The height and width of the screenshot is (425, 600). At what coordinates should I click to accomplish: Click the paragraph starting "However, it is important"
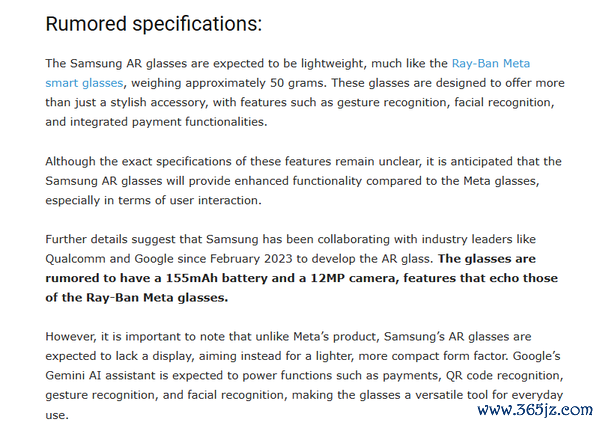tap(305, 376)
